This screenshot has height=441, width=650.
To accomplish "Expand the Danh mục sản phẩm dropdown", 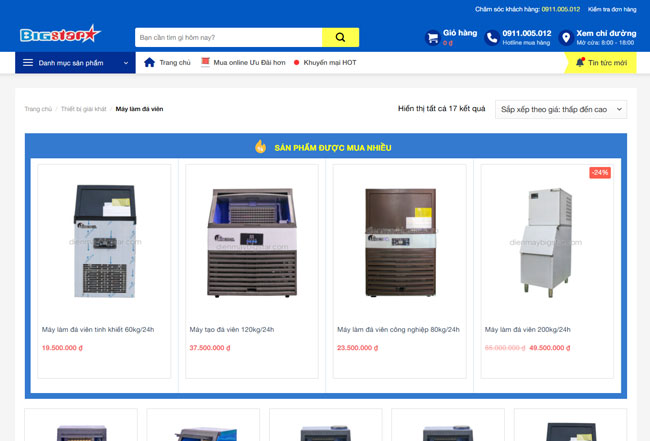I will [x=126, y=63].
